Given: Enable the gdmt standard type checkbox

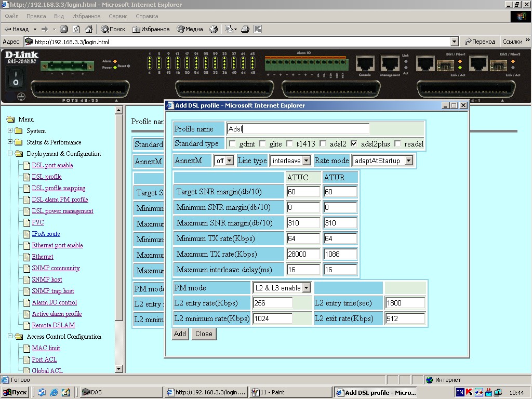Looking at the screenshot, I should coord(232,144).
